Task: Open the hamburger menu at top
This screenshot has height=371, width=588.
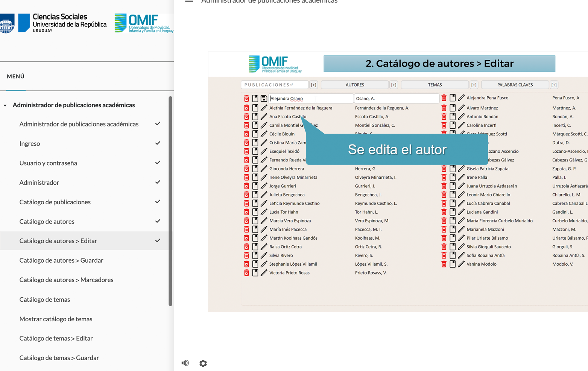Action: (189, 1)
